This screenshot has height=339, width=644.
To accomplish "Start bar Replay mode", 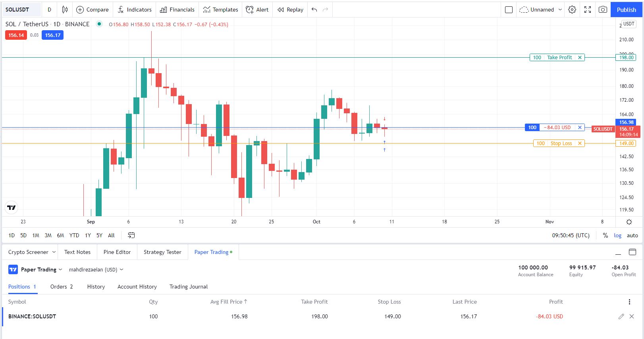I will [x=290, y=10].
